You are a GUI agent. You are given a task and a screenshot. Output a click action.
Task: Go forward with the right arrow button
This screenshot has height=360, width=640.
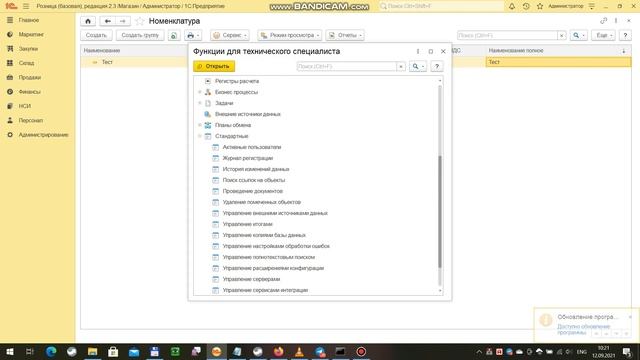click(122, 21)
